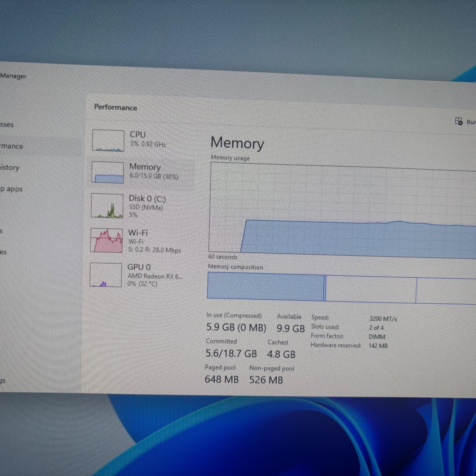Click the Speed value 3200 MT/s
This screenshot has width=476, height=476.
click(383, 319)
